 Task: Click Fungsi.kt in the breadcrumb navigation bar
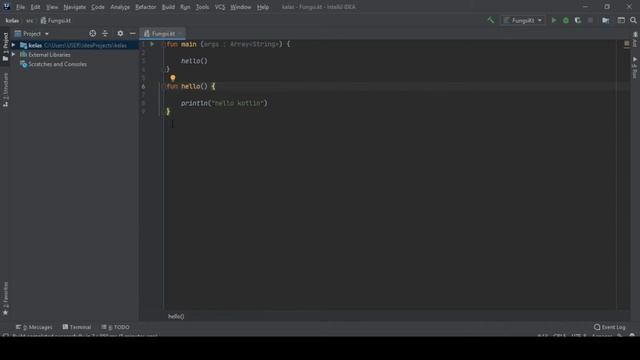[x=56, y=20]
